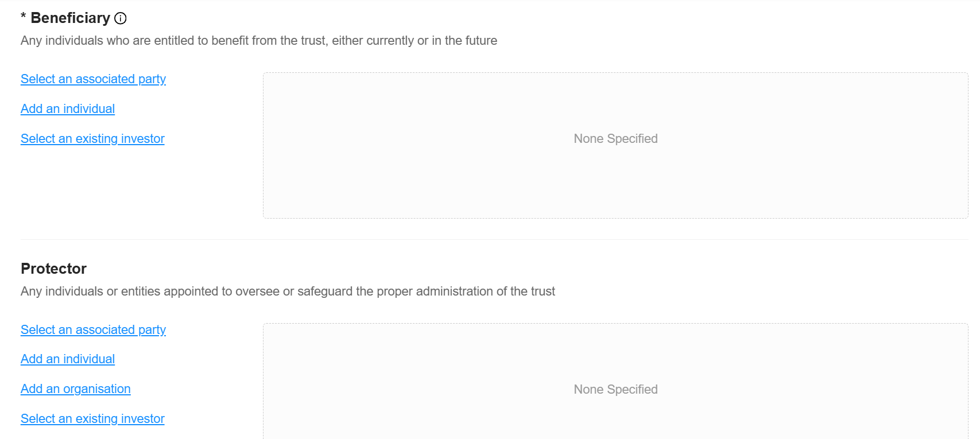Add an individual as Protector

(x=68, y=359)
